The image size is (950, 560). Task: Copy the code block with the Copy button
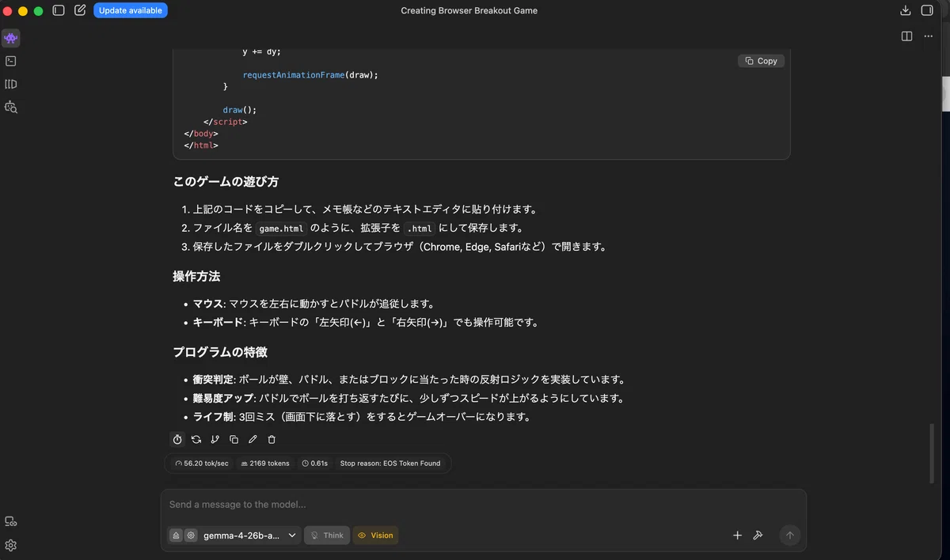click(x=762, y=61)
